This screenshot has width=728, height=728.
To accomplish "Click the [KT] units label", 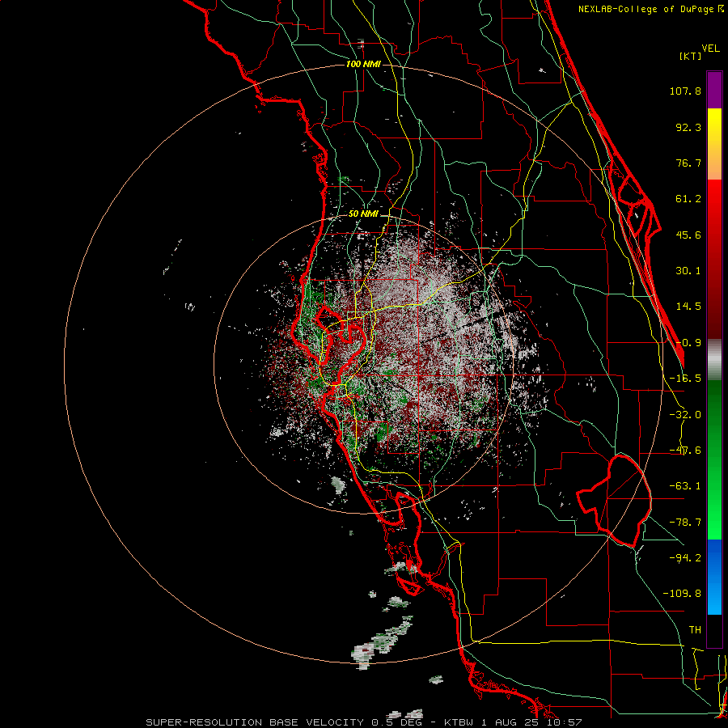I will click(x=691, y=56).
